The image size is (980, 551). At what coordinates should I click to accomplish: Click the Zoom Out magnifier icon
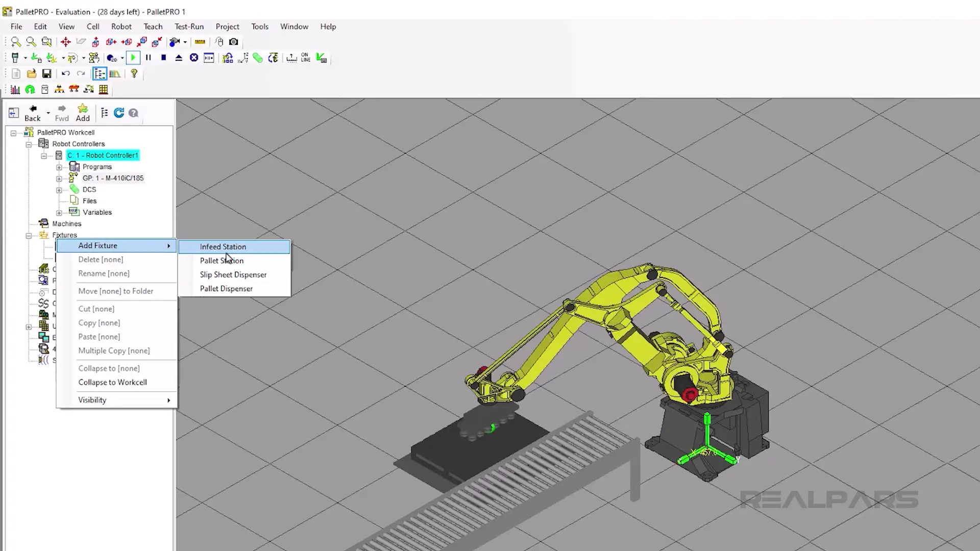click(x=31, y=42)
